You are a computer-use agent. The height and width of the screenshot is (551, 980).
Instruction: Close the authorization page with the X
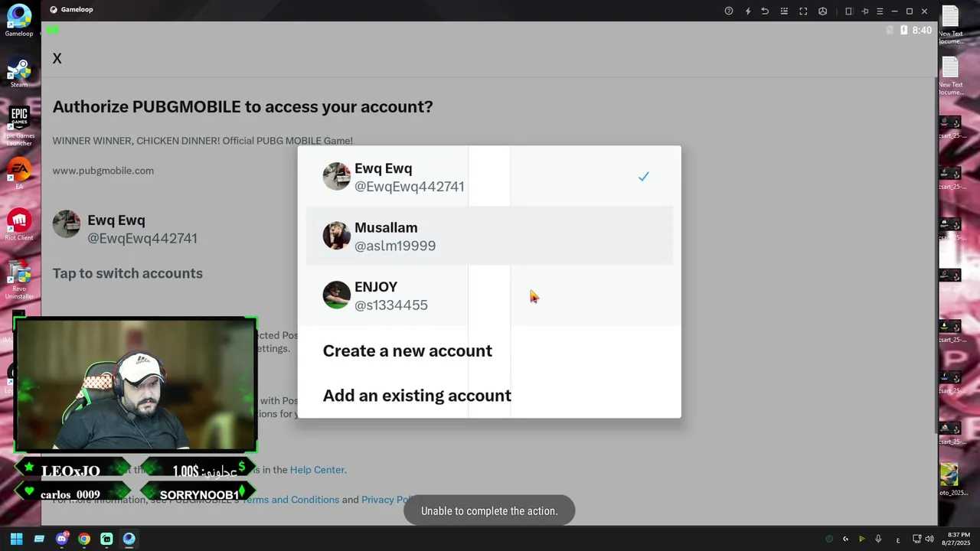click(57, 59)
